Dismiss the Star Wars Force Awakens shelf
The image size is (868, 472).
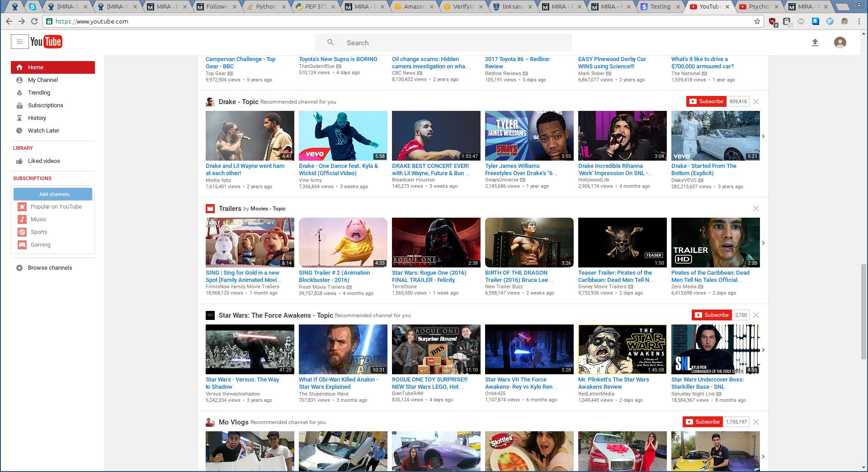point(756,315)
